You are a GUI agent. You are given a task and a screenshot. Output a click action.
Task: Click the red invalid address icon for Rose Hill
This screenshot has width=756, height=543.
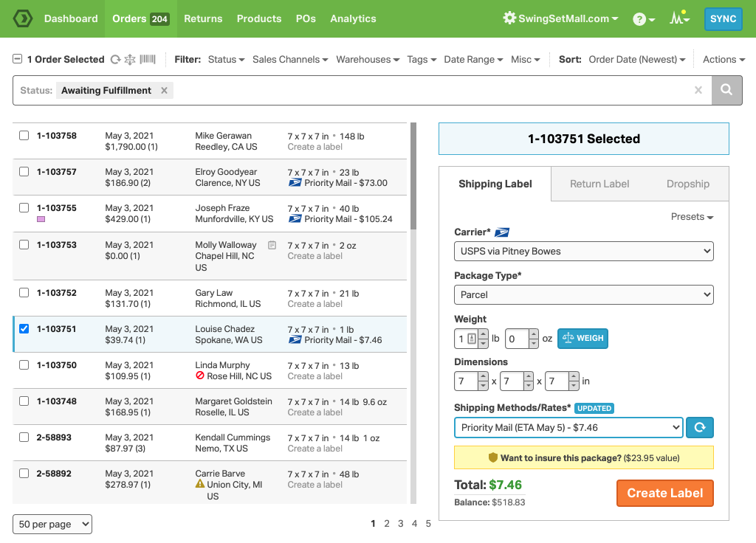click(199, 376)
